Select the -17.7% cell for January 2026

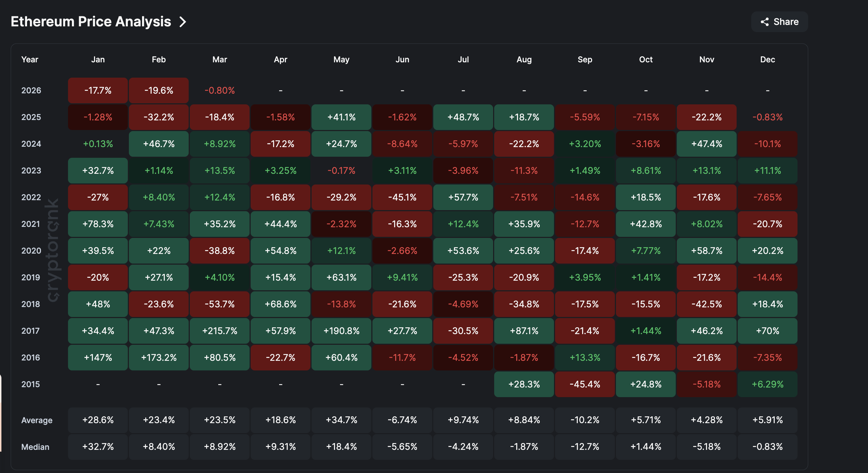(98, 90)
